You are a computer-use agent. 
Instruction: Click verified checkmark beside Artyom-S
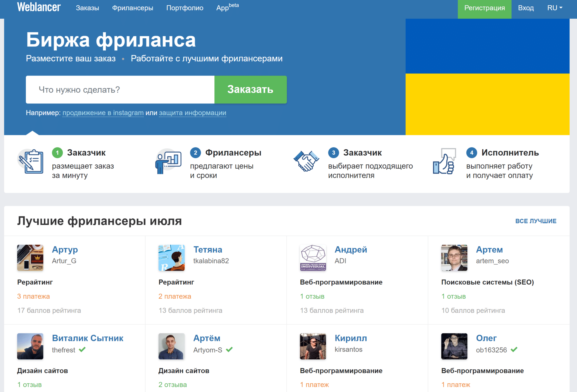pos(229,350)
